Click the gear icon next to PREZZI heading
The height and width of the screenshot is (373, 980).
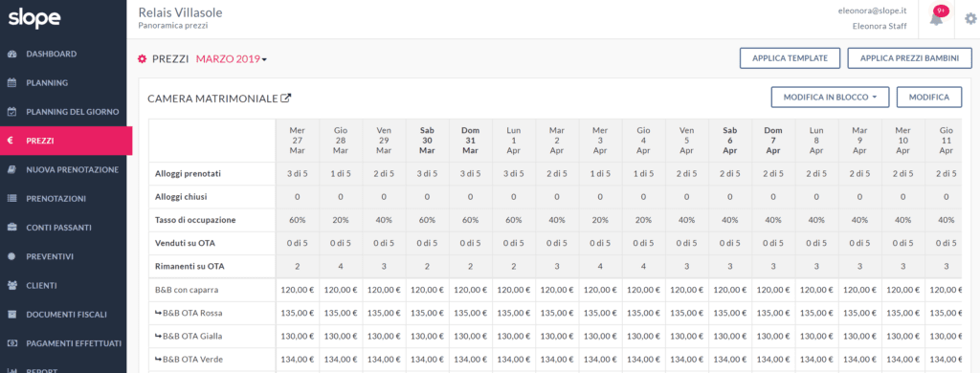(x=142, y=58)
